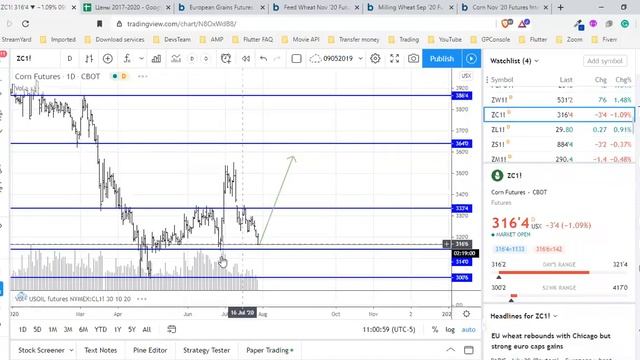Select the 5D time range
Screen dimensions: 640x360
click(37, 329)
